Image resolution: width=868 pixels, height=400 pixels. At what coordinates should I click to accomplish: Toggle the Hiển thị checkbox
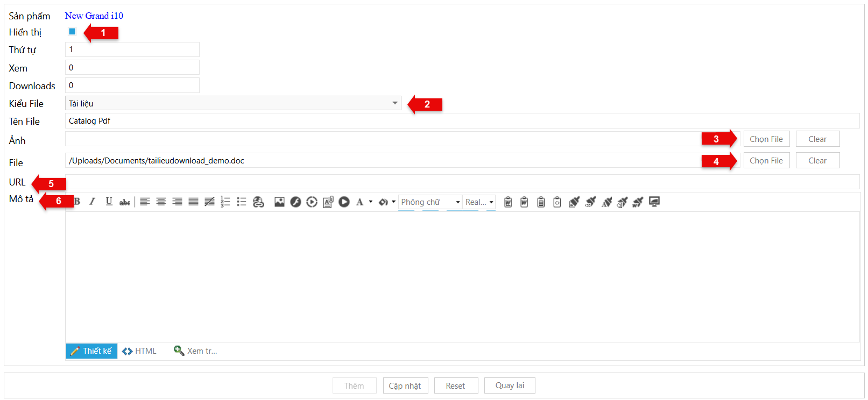coord(72,32)
